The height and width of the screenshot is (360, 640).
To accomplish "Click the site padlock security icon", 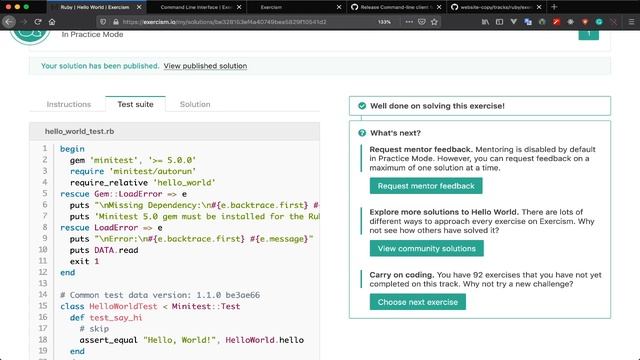I will 116,22.
